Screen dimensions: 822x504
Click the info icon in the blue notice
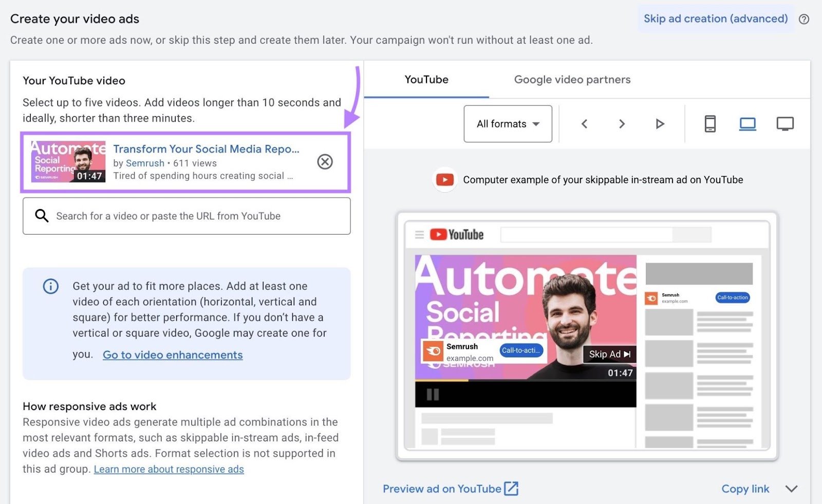pos(50,286)
